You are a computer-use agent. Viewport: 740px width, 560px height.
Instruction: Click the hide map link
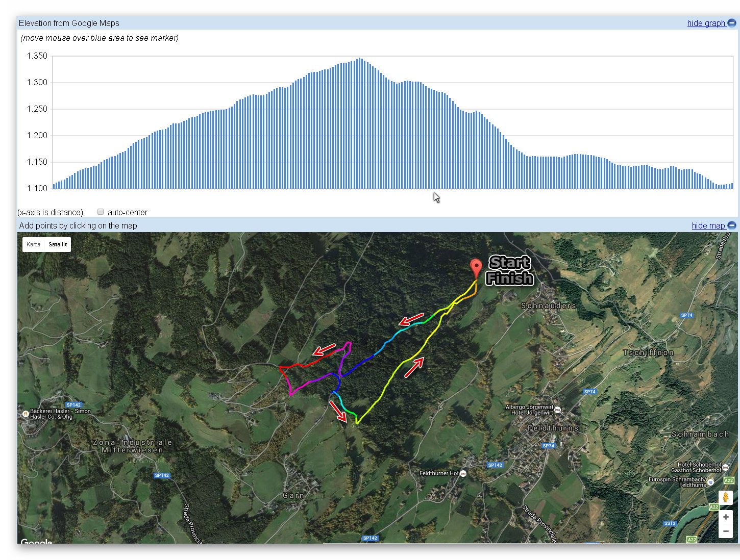pyautogui.click(x=708, y=225)
